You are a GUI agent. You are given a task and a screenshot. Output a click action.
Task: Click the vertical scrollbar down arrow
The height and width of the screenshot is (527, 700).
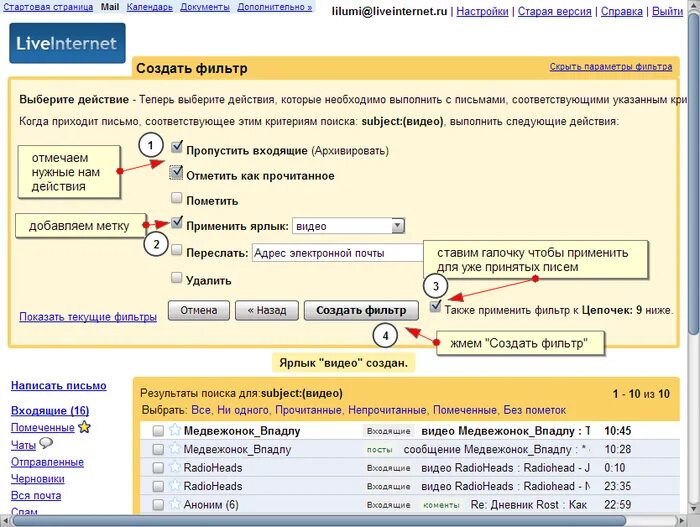[694, 508]
